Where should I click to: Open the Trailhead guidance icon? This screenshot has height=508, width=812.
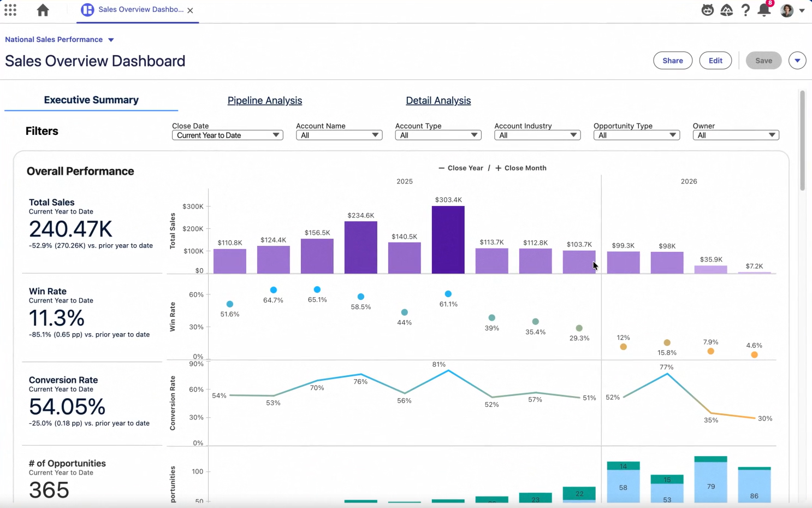click(x=726, y=10)
